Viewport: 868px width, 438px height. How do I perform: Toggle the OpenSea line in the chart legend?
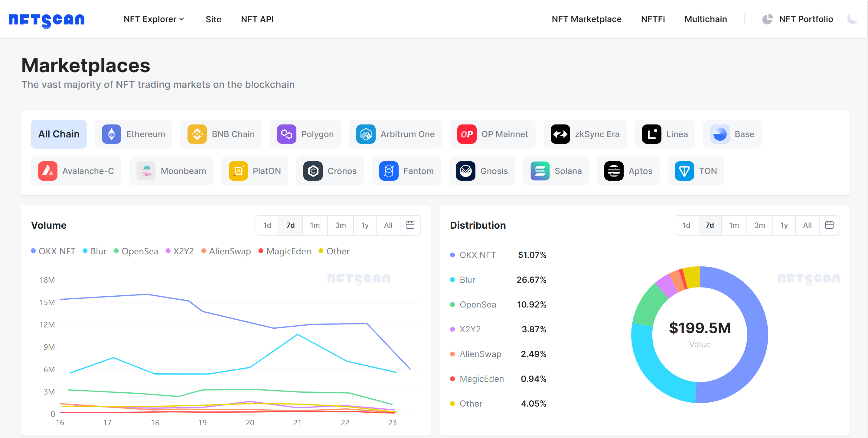tap(136, 251)
